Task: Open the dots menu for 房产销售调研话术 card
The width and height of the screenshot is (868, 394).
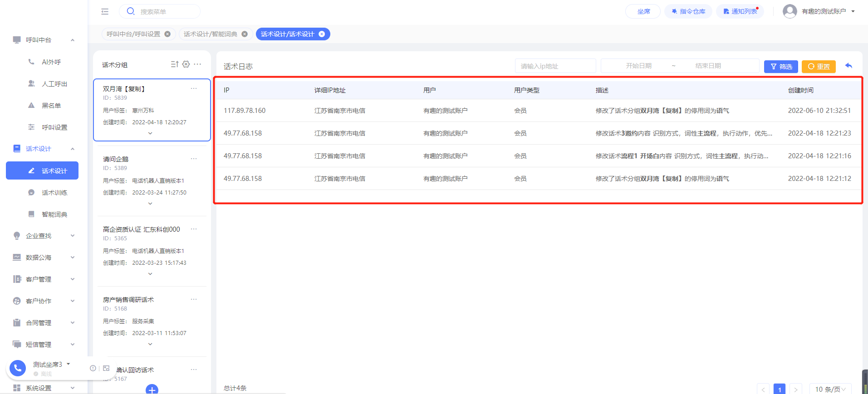Action: [194, 299]
